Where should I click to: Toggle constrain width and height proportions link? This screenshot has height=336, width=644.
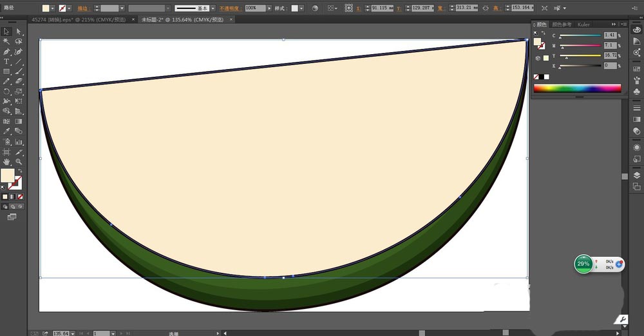(x=486, y=8)
